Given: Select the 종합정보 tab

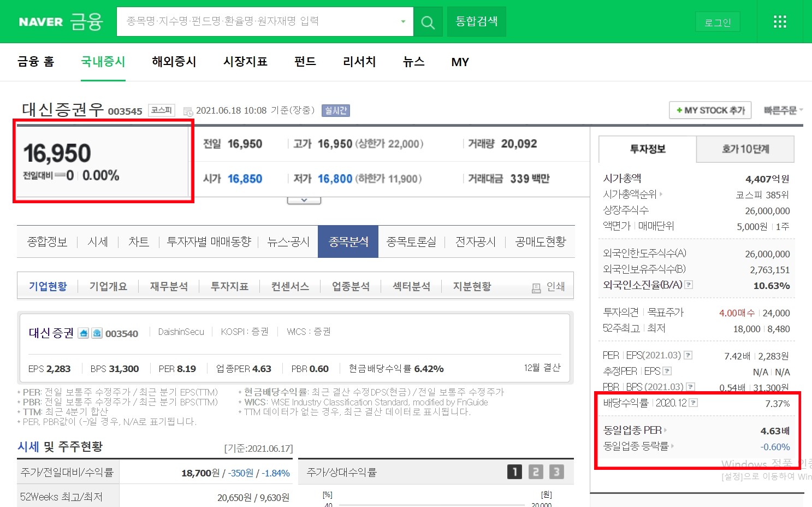Looking at the screenshot, I should pyautogui.click(x=47, y=242).
